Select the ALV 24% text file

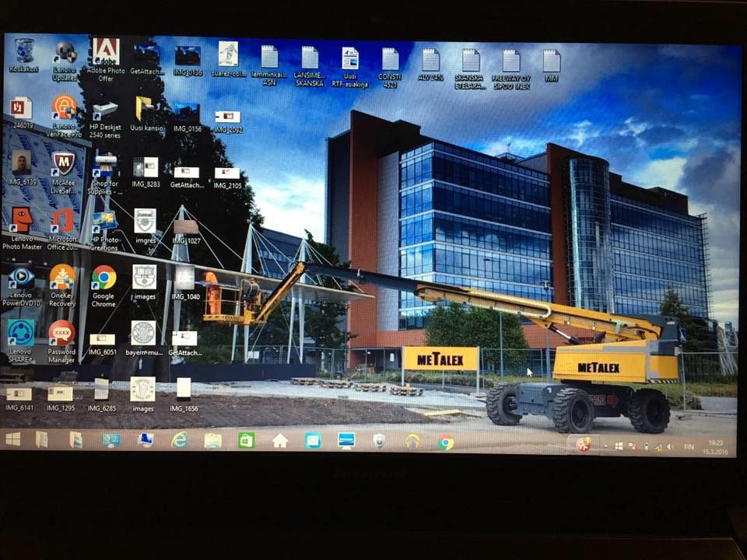pyautogui.click(x=430, y=65)
